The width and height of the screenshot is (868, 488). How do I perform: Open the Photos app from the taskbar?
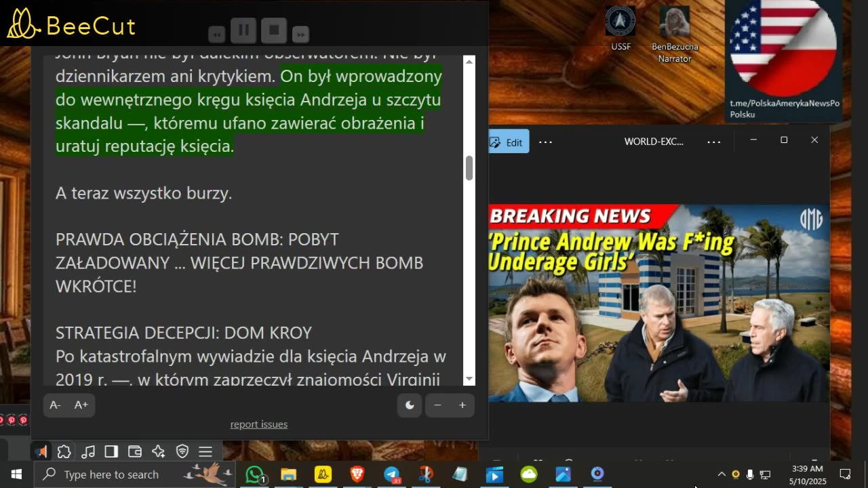(563, 474)
